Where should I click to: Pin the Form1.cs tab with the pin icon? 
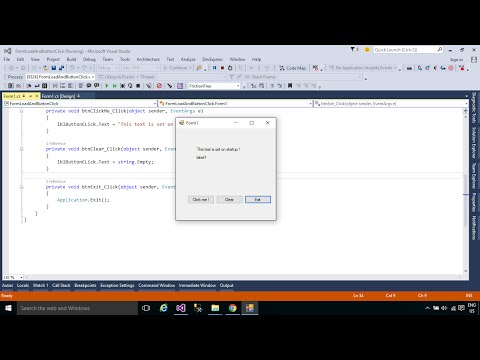point(30,96)
